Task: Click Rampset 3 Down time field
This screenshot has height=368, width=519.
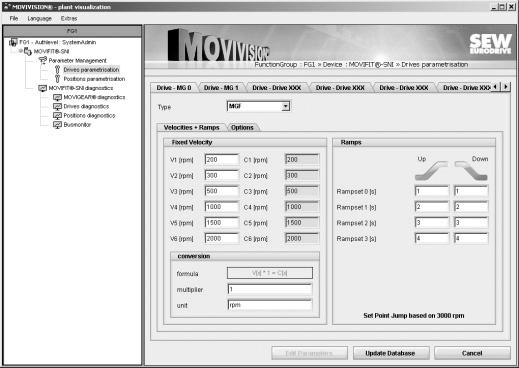Action: tap(471, 239)
